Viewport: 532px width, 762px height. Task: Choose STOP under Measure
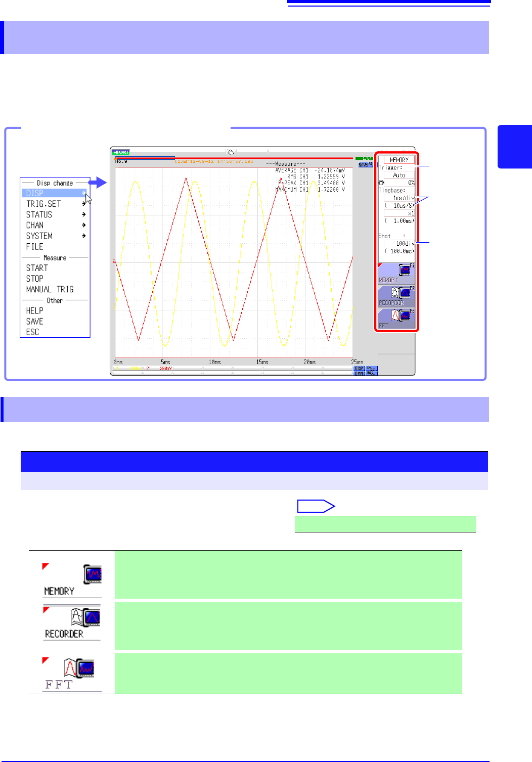(x=35, y=279)
